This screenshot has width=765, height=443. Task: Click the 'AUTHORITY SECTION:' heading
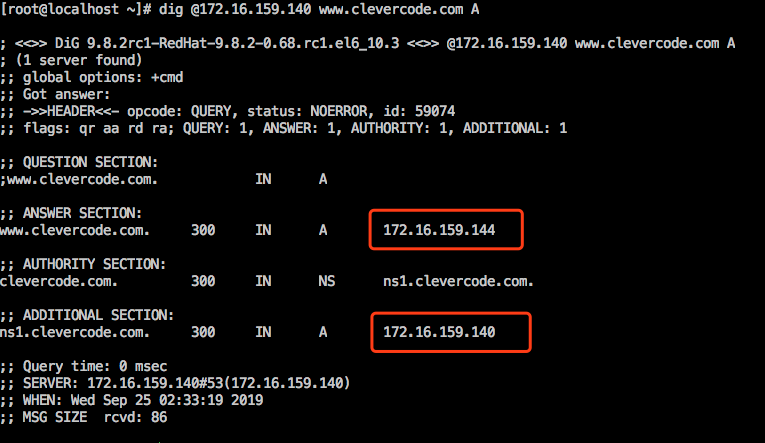(x=94, y=264)
